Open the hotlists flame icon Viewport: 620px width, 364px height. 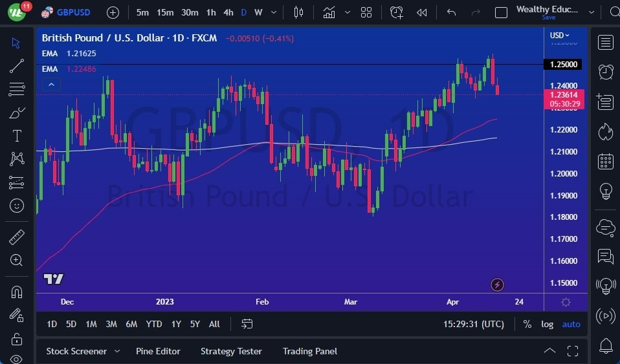pos(605,132)
